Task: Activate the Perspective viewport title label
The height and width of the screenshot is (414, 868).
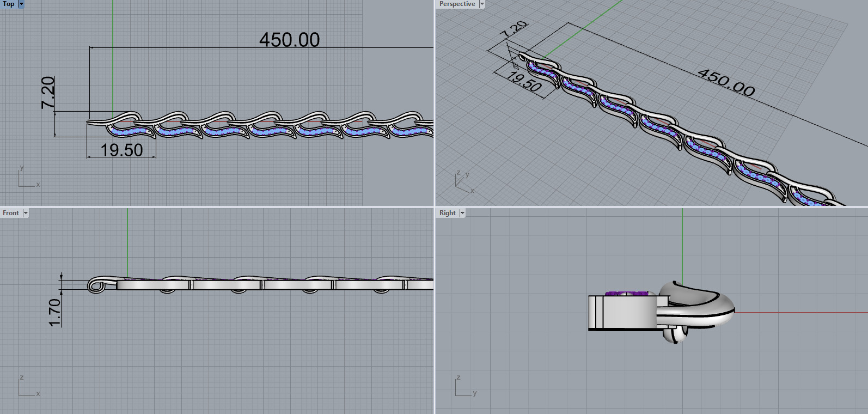Action: [457, 4]
